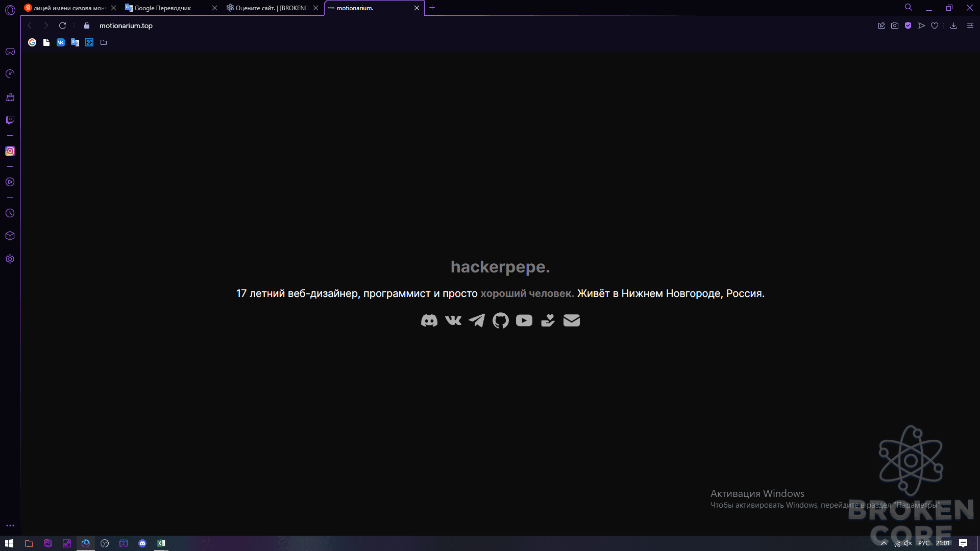Switch to the лицей имени сизова tab

69,8
